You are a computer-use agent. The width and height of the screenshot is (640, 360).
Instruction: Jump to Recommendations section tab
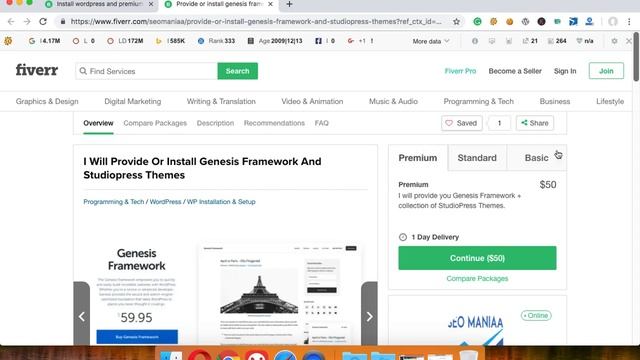274,123
